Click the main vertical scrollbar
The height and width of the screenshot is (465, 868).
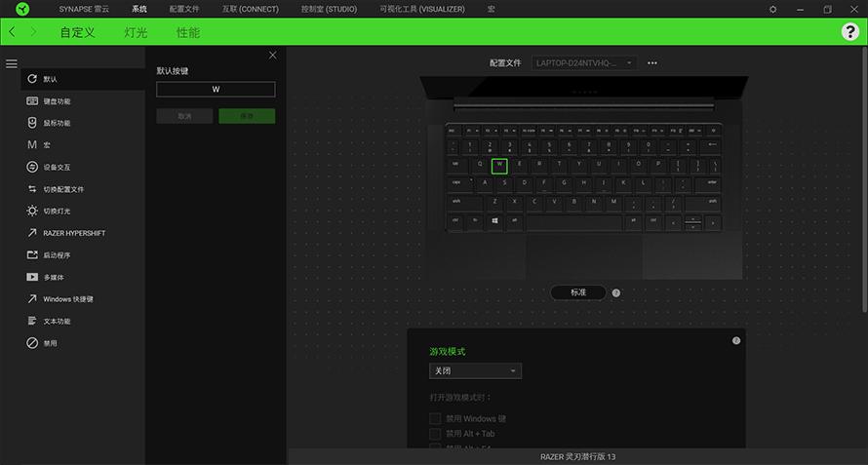[x=865, y=180]
